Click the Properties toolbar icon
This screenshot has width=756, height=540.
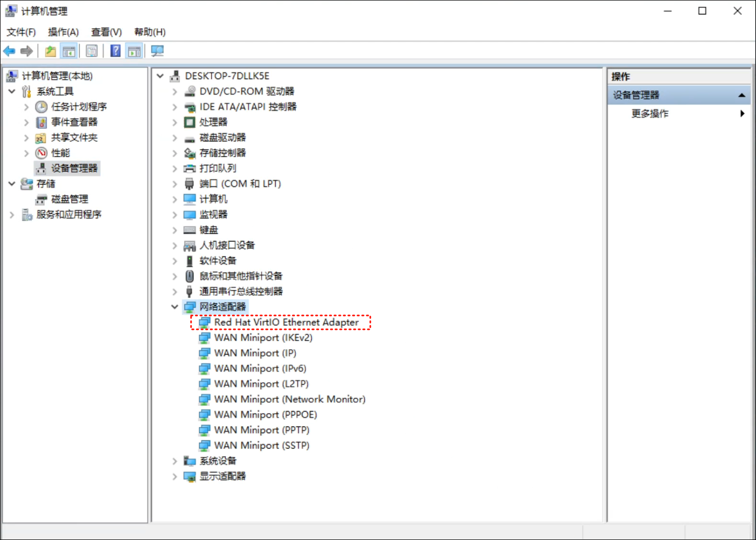tap(92, 51)
